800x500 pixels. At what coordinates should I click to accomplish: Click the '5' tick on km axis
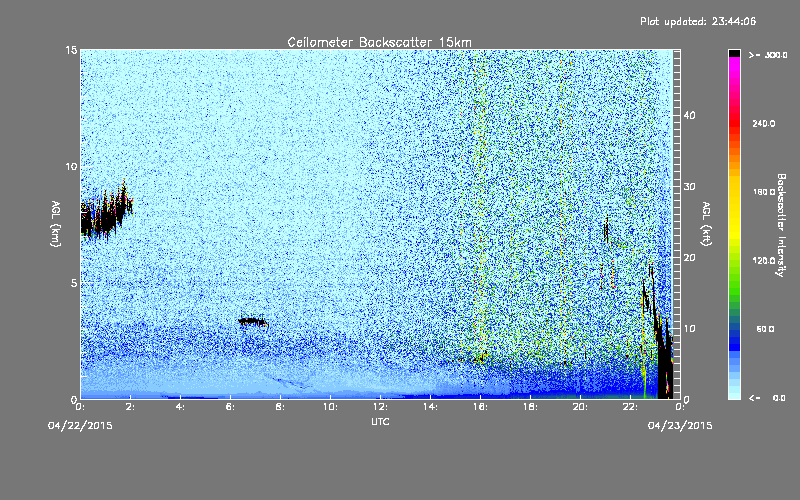click(x=74, y=283)
